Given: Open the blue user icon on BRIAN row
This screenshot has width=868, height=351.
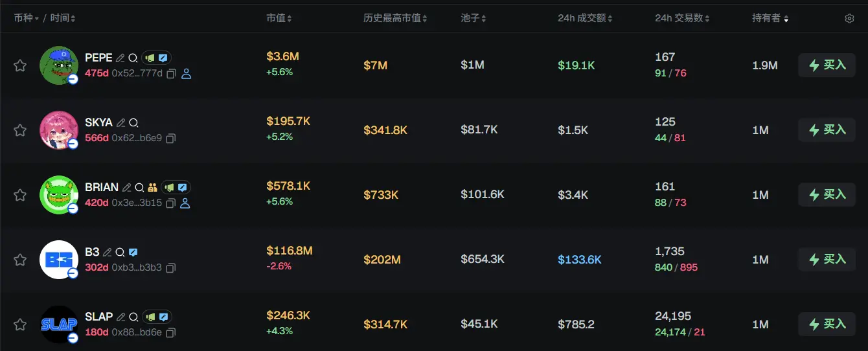Looking at the screenshot, I should [186, 203].
